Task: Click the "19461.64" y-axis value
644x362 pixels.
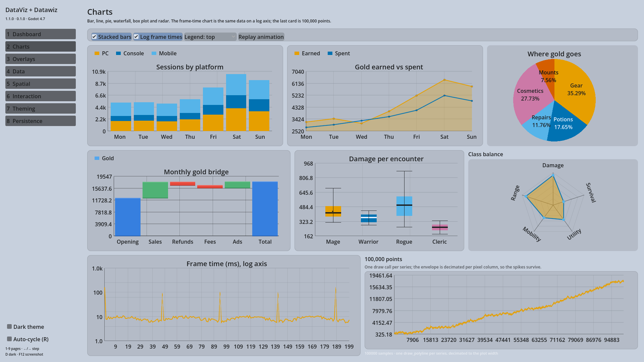Action: pyautogui.click(x=381, y=276)
